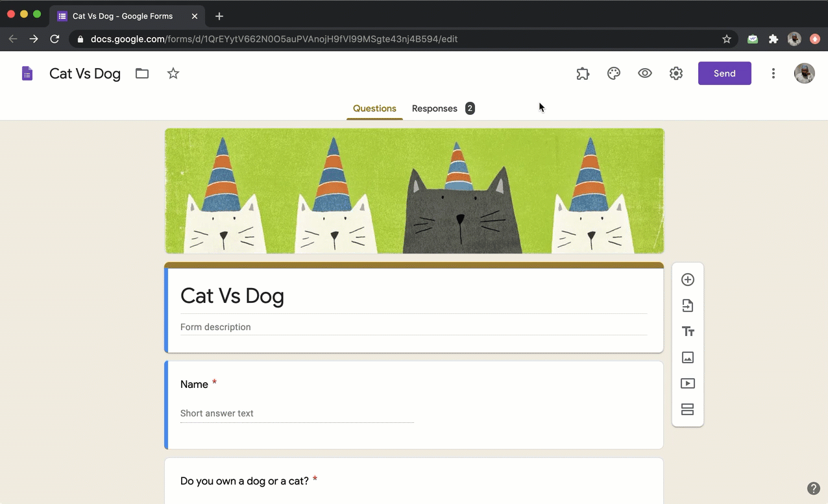Add a title and description block
This screenshot has width=828, height=504.
pyautogui.click(x=687, y=331)
